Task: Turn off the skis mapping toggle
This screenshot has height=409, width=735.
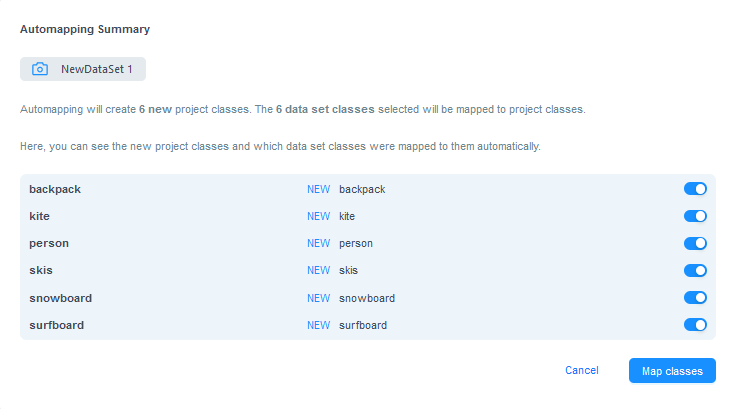Action: point(695,270)
